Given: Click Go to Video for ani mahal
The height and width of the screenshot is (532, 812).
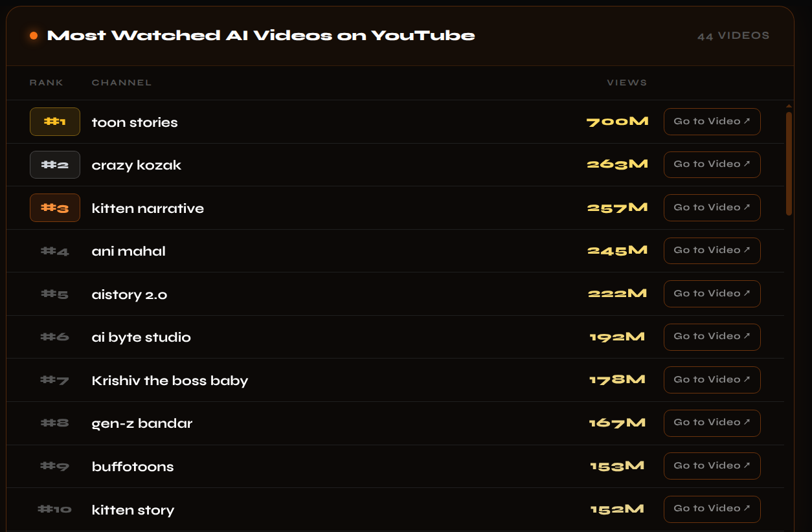Looking at the screenshot, I should (712, 250).
